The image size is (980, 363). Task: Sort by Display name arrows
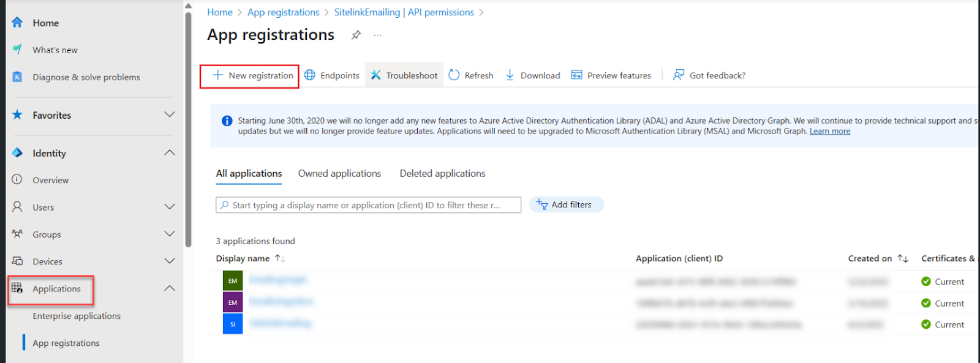pyautogui.click(x=280, y=258)
